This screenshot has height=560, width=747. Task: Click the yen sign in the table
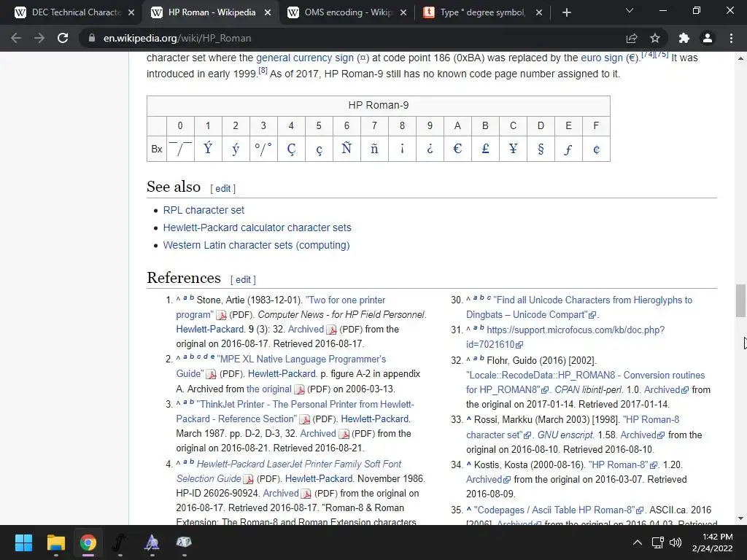[x=513, y=149]
